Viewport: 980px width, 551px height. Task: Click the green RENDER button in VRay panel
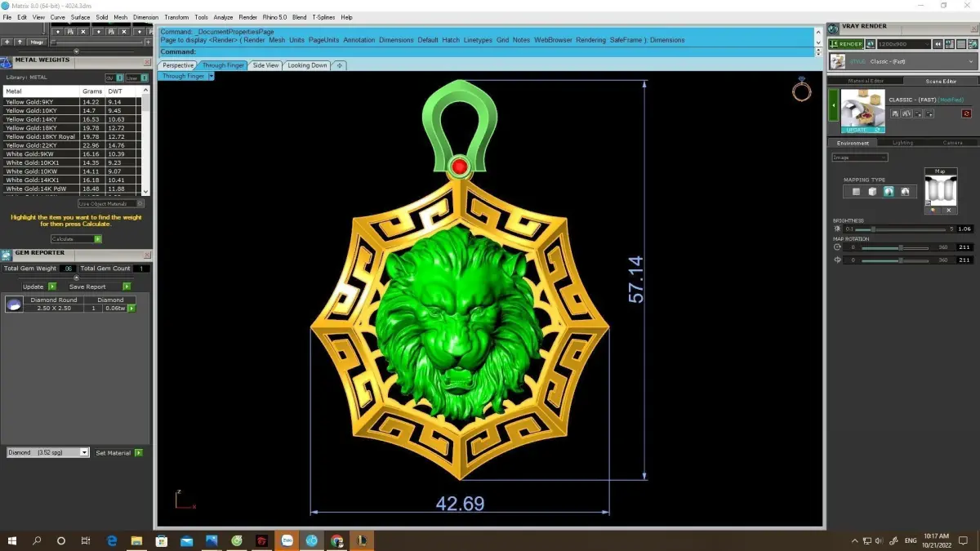click(846, 44)
